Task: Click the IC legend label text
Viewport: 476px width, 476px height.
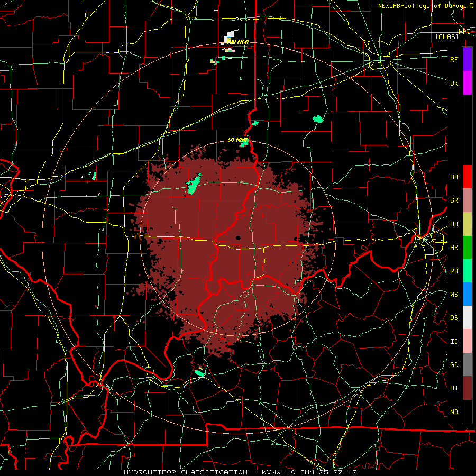Action: pyautogui.click(x=454, y=341)
